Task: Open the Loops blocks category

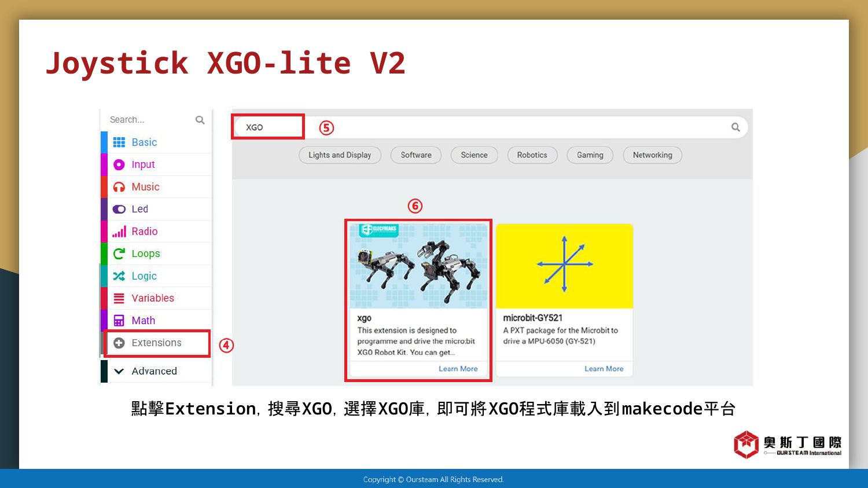Action: coord(156,254)
